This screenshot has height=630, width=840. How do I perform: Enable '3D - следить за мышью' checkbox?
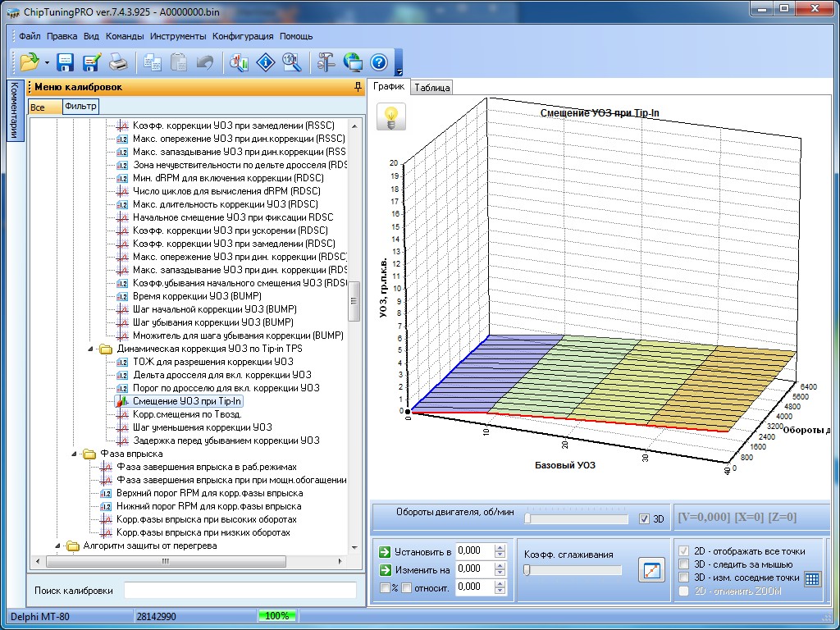tap(684, 564)
